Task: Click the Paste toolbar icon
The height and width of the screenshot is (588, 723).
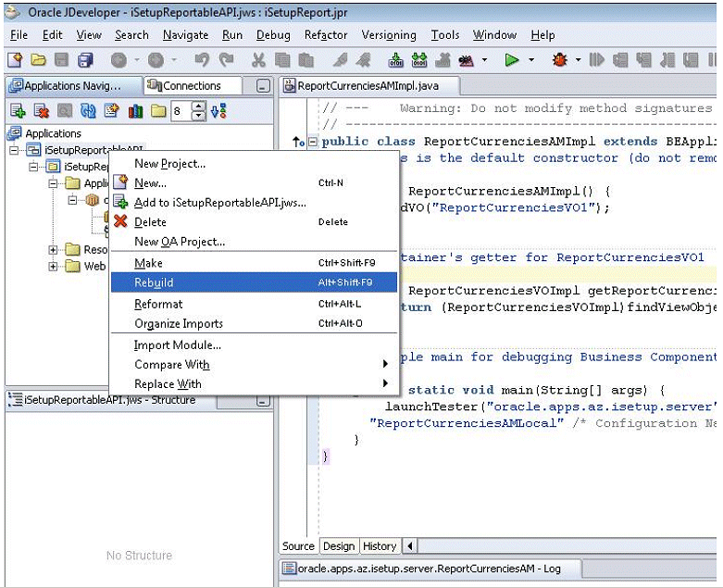Action: (305, 60)
